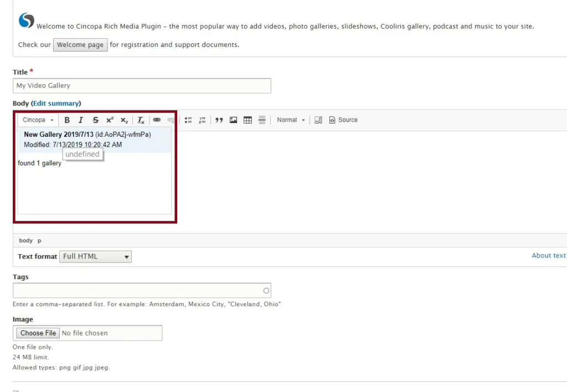The image size is (567, 392).
Task: Insert a table
Action: [248, 120]
